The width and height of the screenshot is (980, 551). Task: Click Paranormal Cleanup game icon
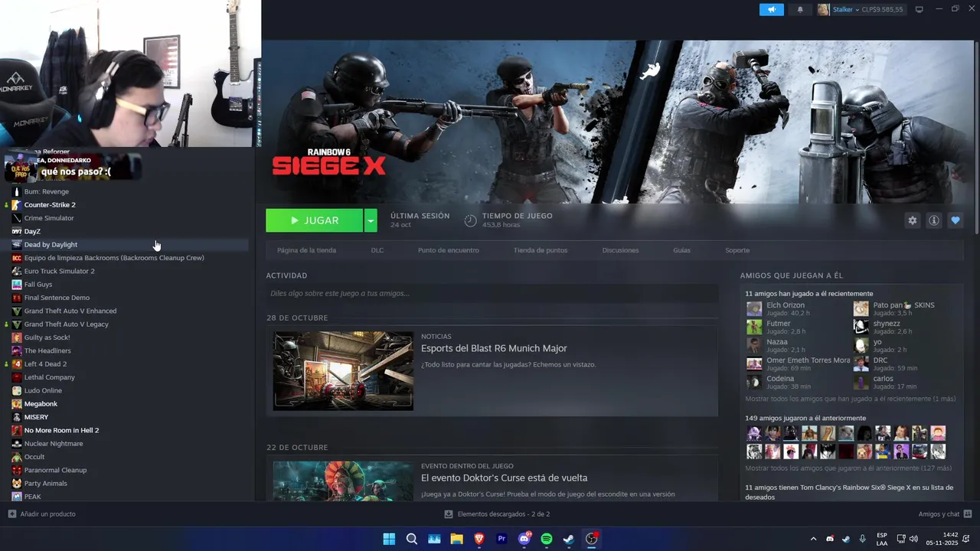tap(17, 470)
